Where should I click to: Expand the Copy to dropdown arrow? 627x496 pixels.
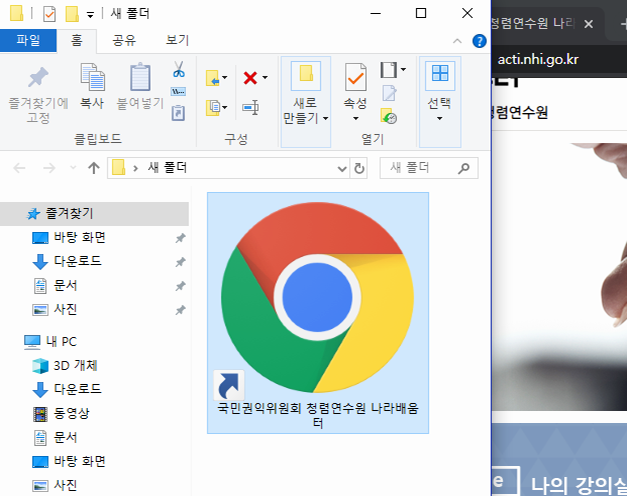[225, 107]
